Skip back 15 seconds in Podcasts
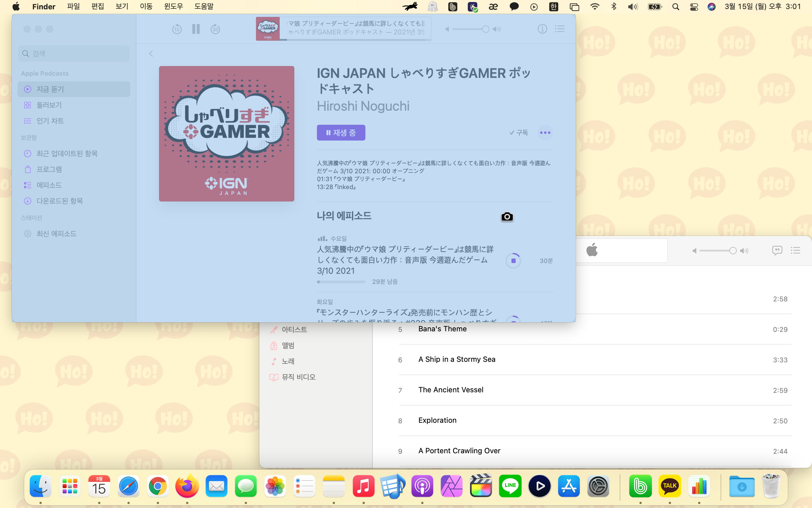The width and height of the screenshot is (812, 508). (177, 29)
